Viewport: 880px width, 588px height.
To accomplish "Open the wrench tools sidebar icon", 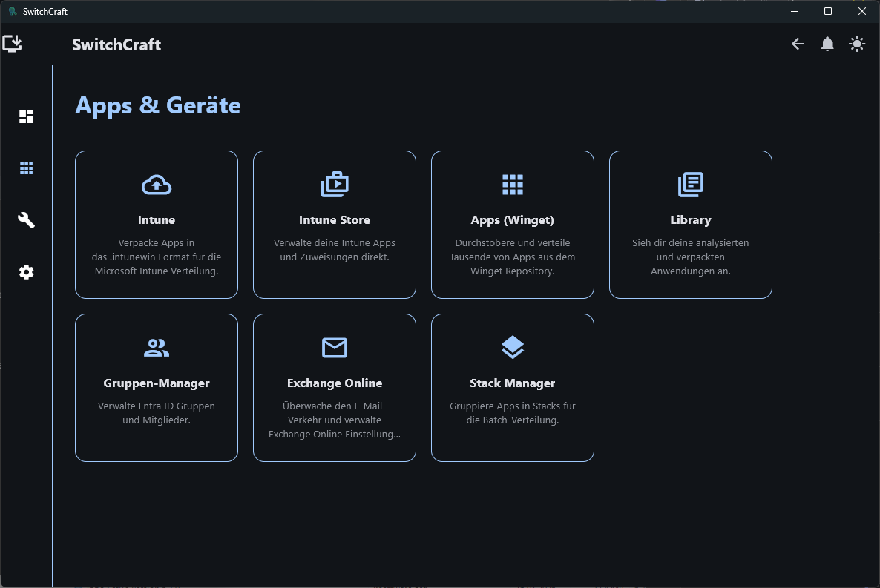I will (27, 220).
